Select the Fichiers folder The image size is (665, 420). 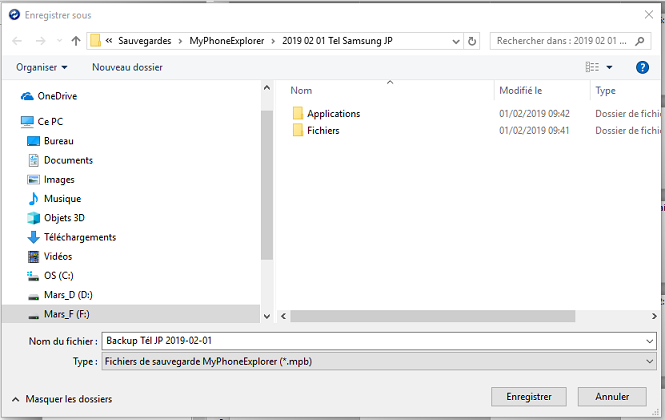[x=323, y=130]
